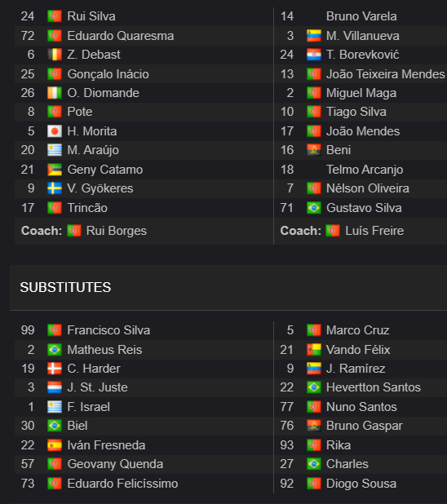
Task: Select coach Luís Freire name
Action: point(374,231)
